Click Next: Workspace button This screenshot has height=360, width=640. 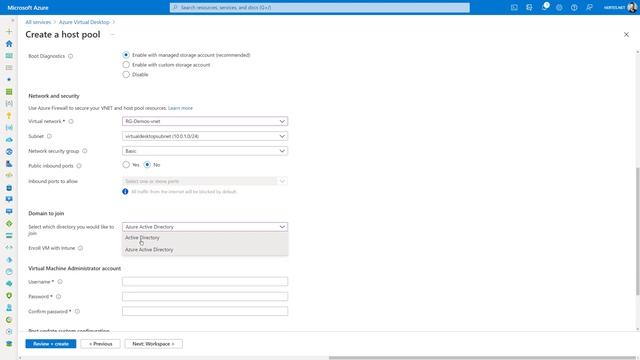coord(153,344)
